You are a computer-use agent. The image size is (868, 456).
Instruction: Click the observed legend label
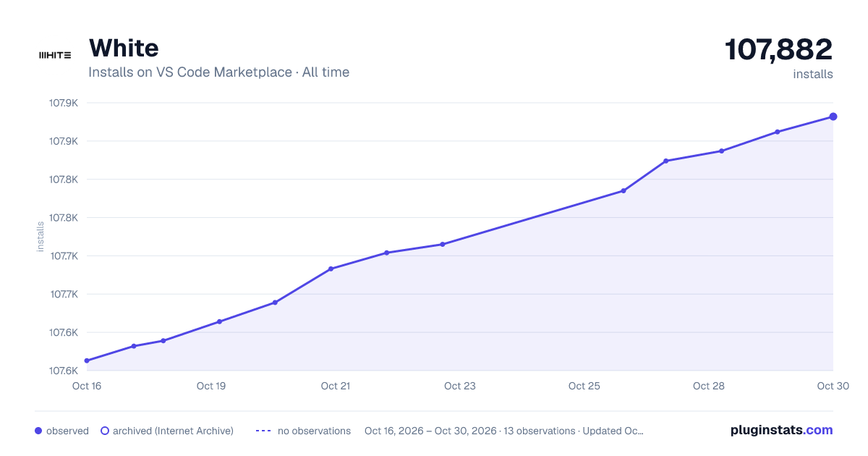67,431
